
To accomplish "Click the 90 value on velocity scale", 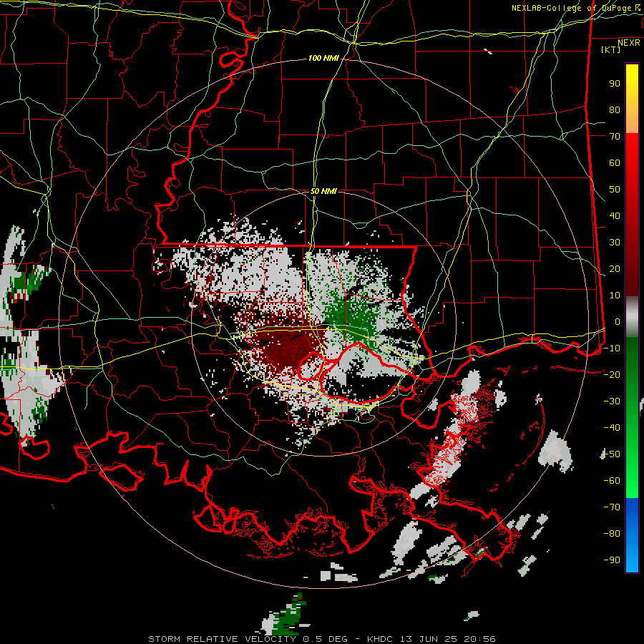I will click(615, 84).
